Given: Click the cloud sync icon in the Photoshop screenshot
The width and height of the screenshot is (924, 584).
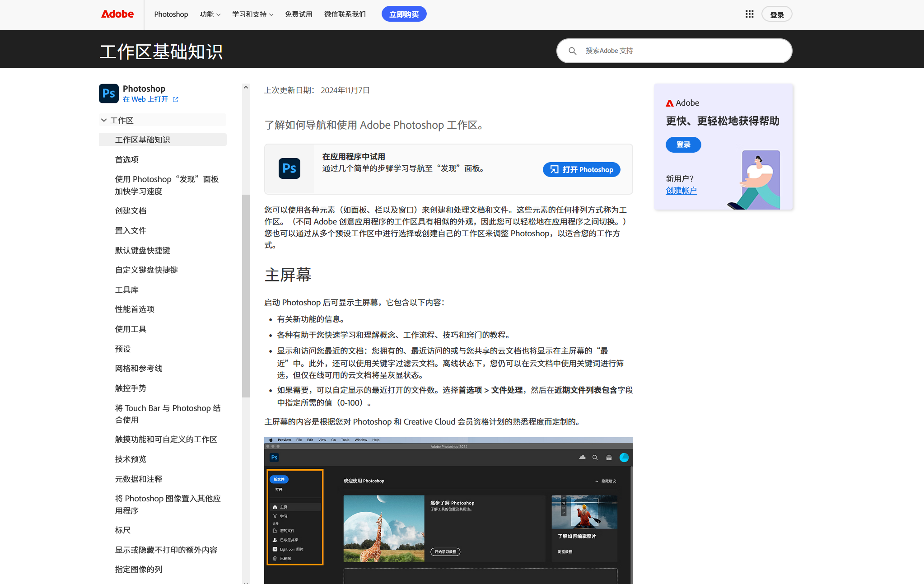Looking at the screenshot, I should point(583,457).
